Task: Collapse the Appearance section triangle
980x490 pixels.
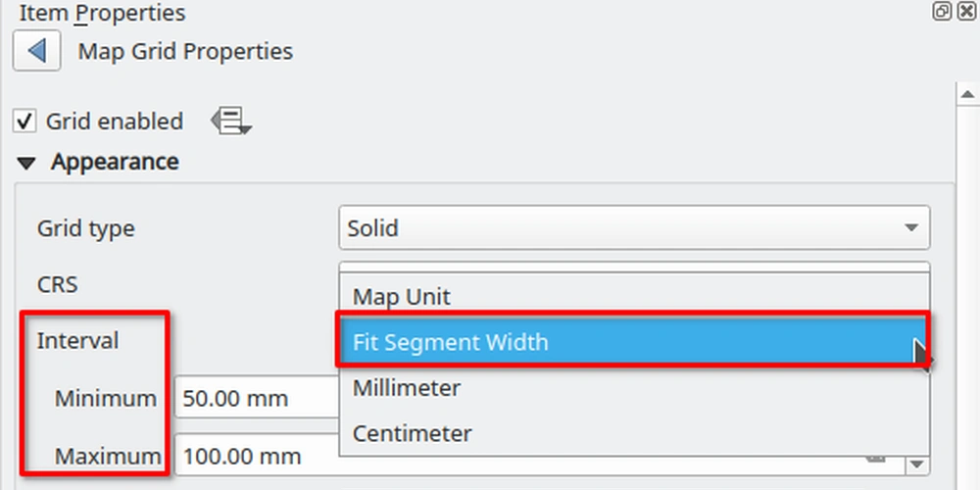Action: pyautogui.click(x=26, y=164)
